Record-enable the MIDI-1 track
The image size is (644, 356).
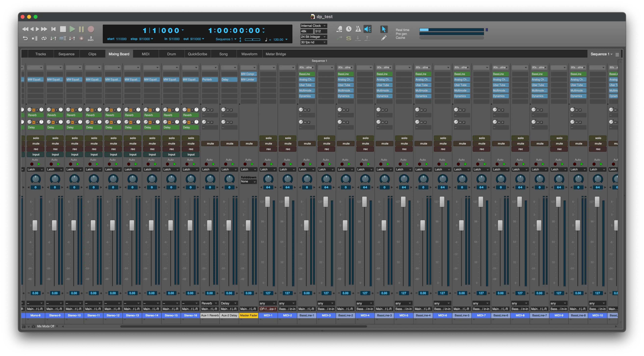[x=268, y=149]
